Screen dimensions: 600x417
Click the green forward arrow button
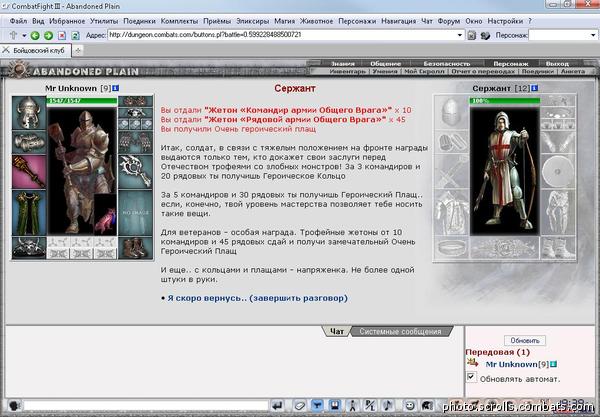pos(48,35)
